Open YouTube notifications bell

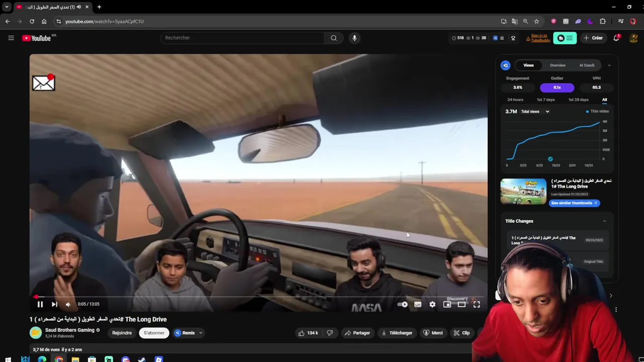pos(616,38)
